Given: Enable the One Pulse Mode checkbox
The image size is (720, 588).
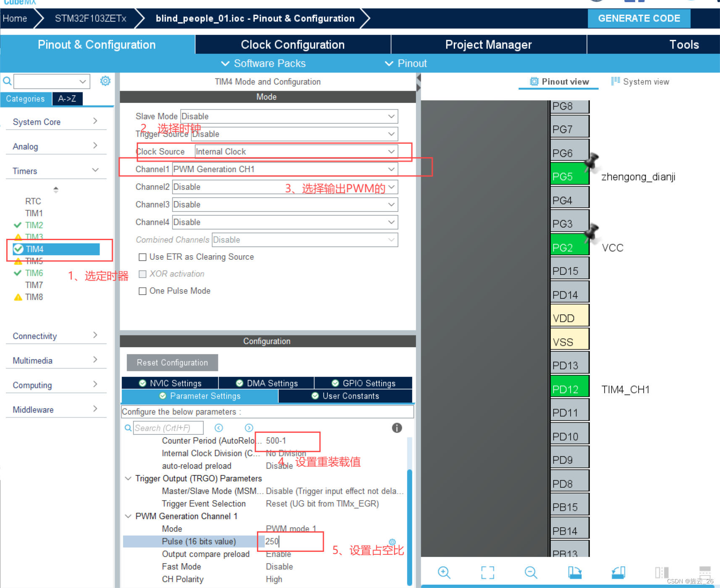Looking at the screenshot, I should click(143, 291).
